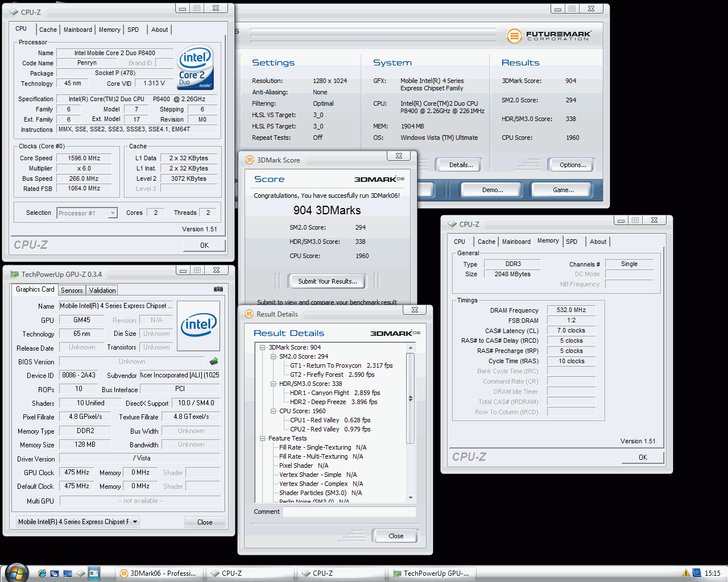Click OK in the CPU-Z processor window
Screen dimensions: 728x582
coord(204,246)
